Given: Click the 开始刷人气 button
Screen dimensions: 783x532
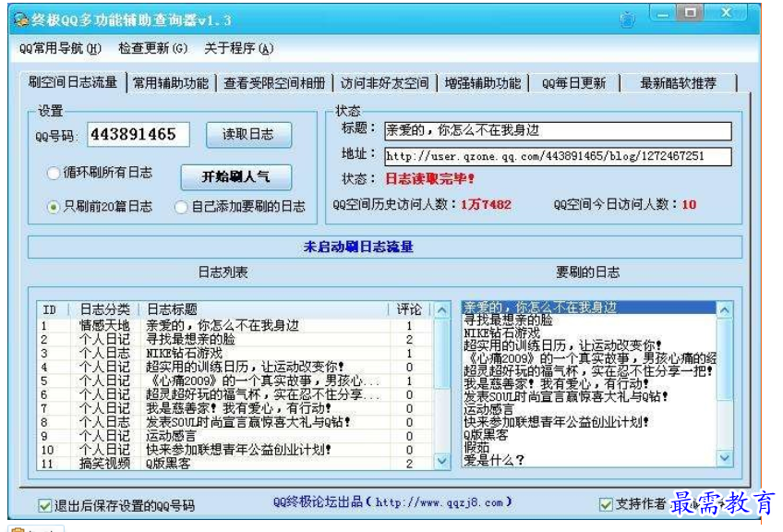Looking at the screenshot, I should pos(236,176).
